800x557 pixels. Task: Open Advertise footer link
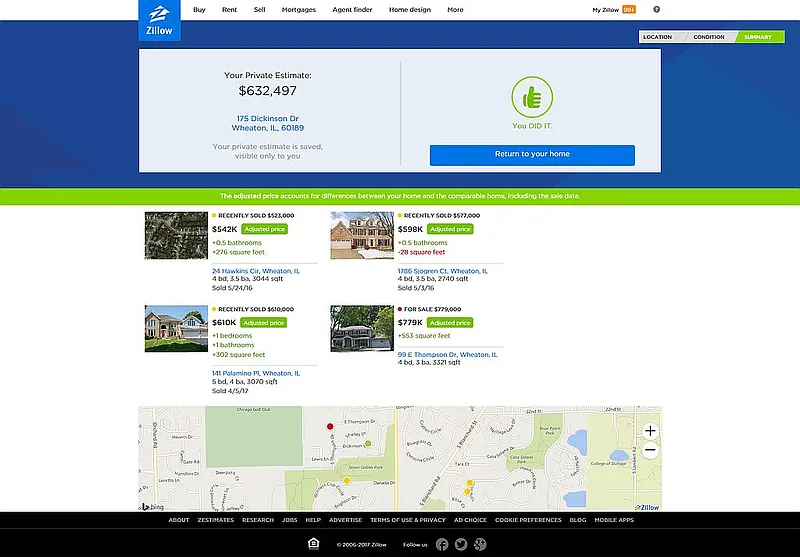coord(345,520)
